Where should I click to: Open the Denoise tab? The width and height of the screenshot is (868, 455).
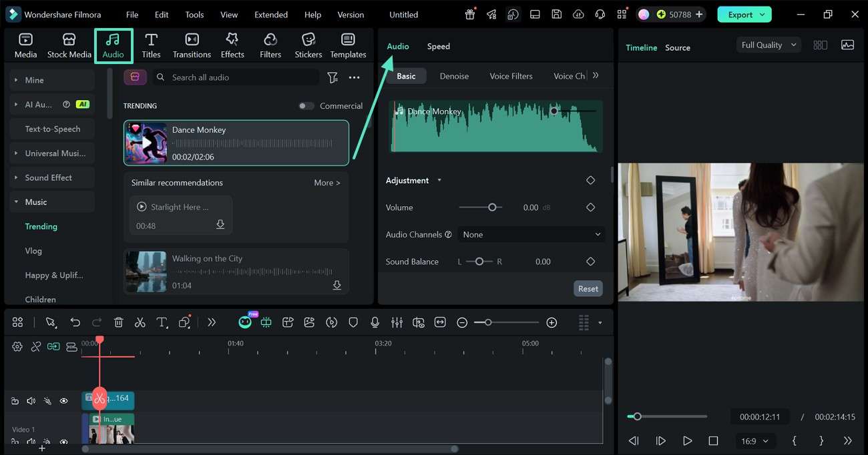coord(454,76)
